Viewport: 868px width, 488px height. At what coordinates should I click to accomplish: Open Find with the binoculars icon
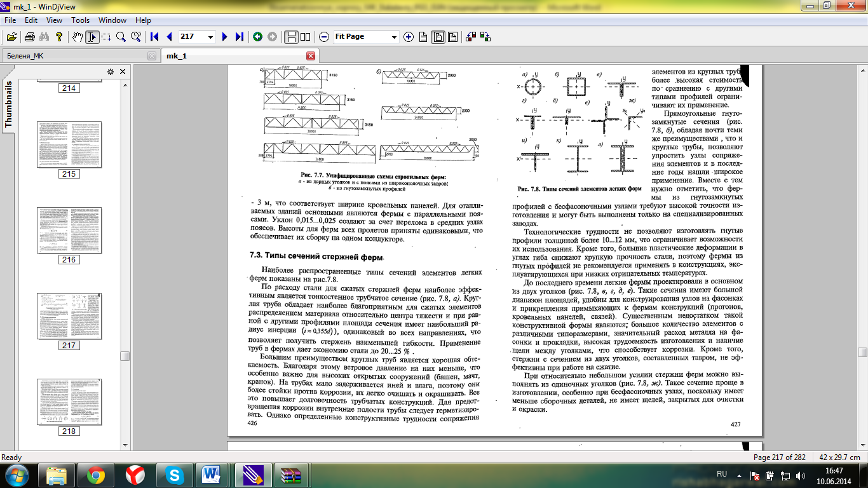click(x=44, y=37)
